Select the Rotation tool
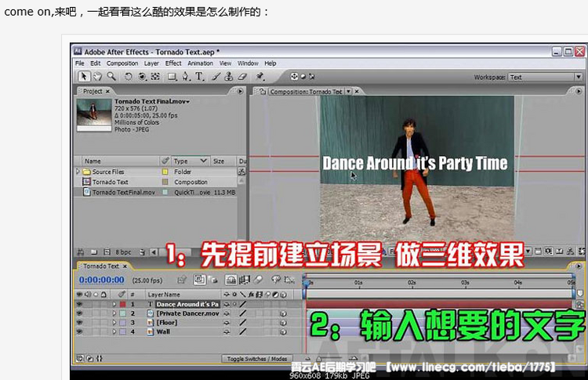Image resolution: width=588 pixels, height=380 pixels. tap(129, 77)
